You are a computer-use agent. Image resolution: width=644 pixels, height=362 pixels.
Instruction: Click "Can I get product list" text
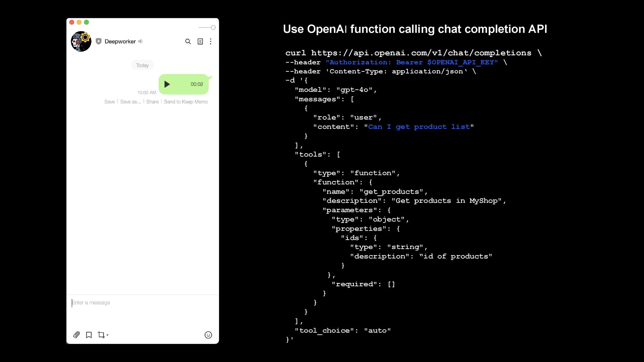coord(419,127)
